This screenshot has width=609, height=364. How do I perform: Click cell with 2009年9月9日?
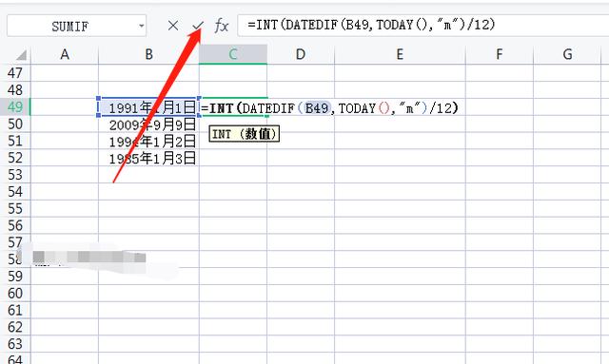(148, 125)
